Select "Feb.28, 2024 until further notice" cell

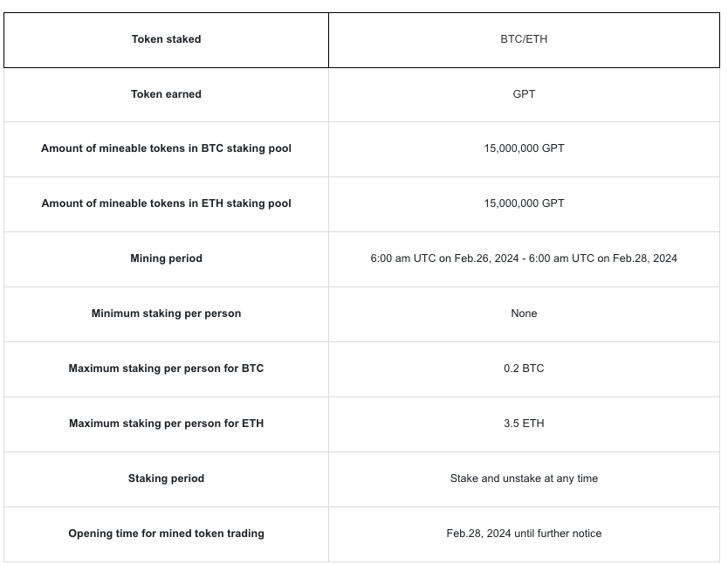[x=524, y=534]
